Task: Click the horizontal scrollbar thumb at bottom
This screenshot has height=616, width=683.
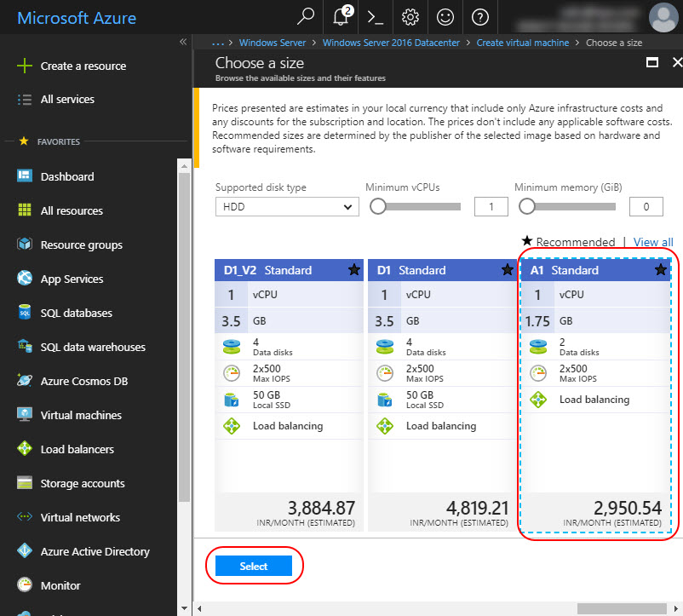Action: click(622, 608)
